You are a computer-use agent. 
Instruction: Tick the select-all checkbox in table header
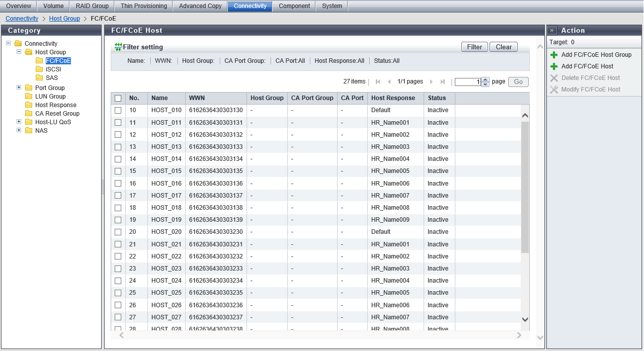click(x=118, y=98)
